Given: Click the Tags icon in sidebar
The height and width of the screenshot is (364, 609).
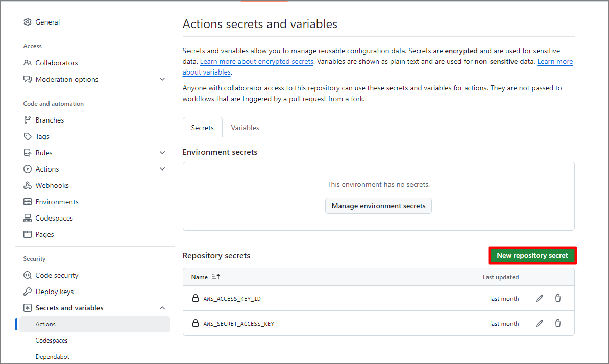Looking at the screenshot, I should tap(27, 136).
